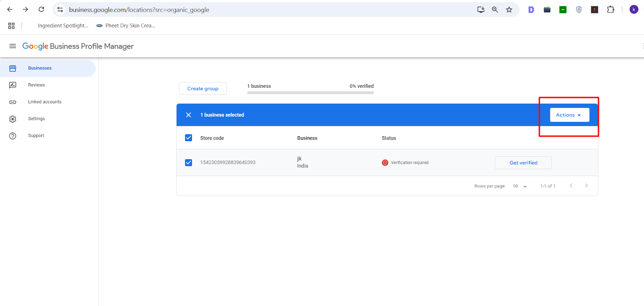
Task: Open the zoom magnifier icon in address bar
Action: click(495, 10)
